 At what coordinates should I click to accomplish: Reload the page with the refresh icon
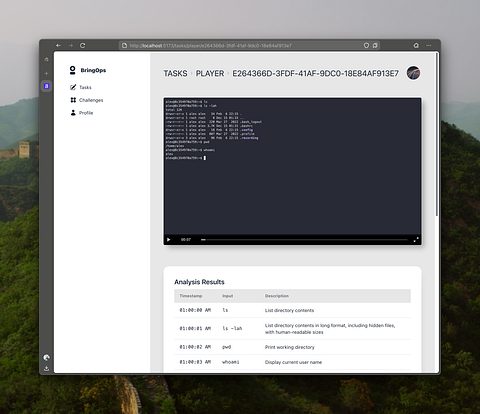coord(82,45)
